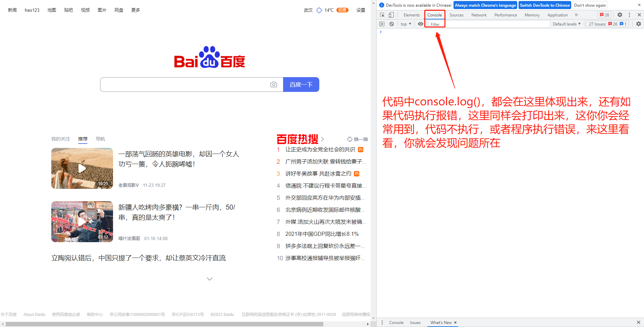Viewport: 644px width, 327px height.
Task: Open the 设置 settings link
Action: [x=361, y=10]
